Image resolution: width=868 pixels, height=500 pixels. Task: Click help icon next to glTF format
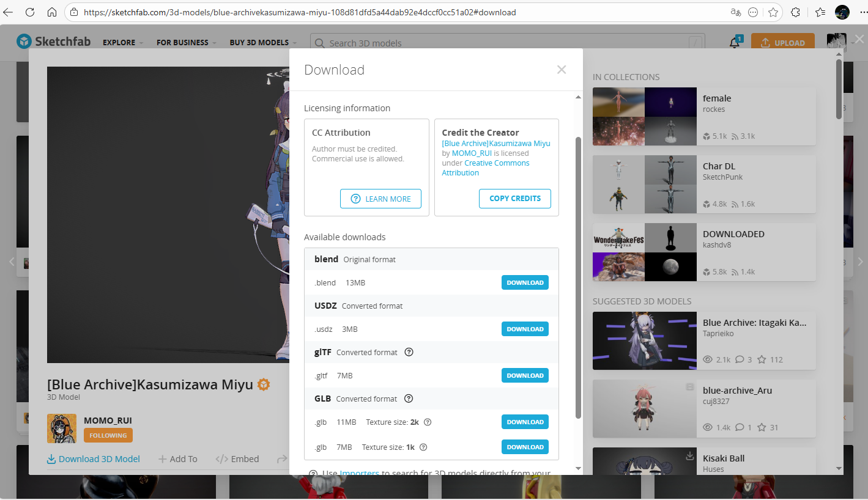pyautogui.click(x=409, y=352)
